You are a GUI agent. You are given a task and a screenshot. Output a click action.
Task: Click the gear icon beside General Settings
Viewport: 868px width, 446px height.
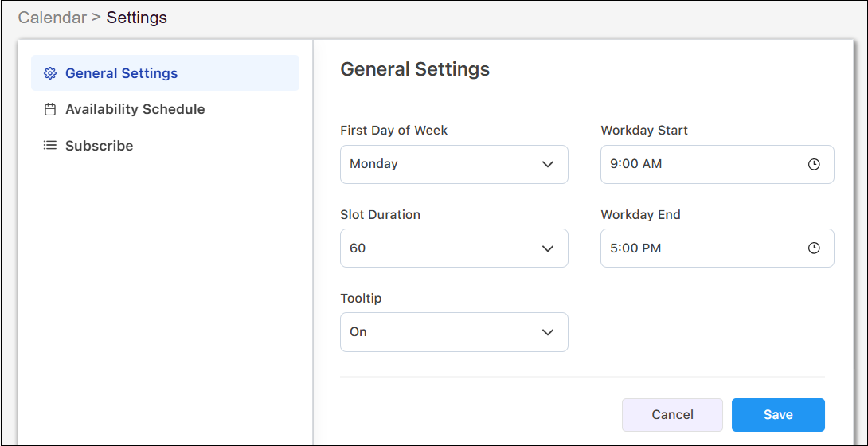[x=50, y=73]
